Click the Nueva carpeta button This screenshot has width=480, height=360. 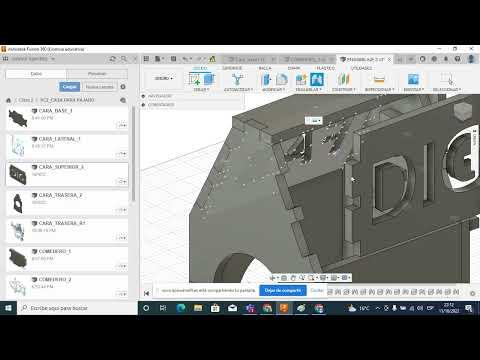click(100, 87)
